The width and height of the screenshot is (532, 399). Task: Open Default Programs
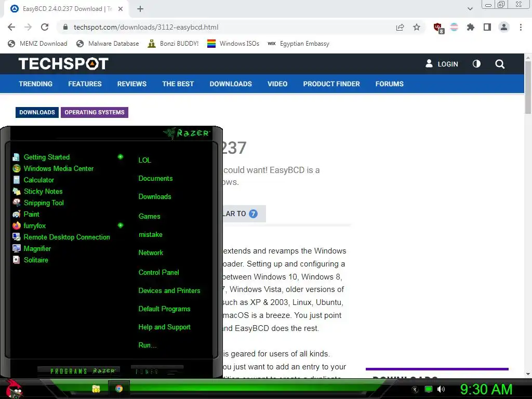[164, 309]
